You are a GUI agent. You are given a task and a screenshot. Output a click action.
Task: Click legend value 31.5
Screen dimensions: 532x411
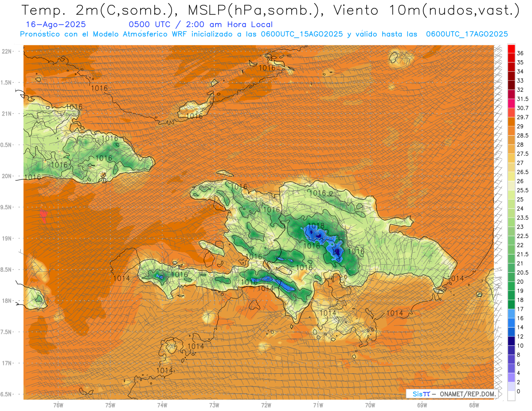pyautogui.click(x=523, y=99)
